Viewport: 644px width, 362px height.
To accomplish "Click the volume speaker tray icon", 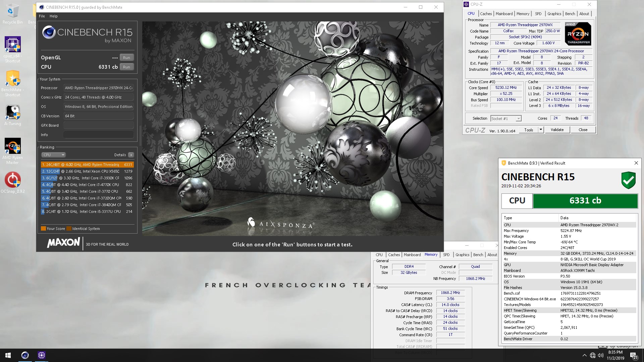I will click(601, 355).
